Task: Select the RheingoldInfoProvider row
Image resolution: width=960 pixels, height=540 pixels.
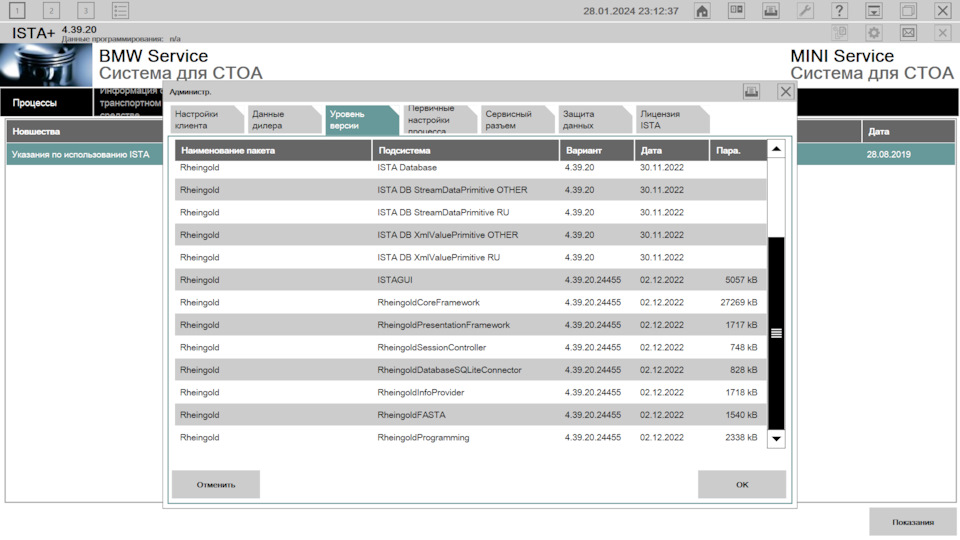Action: point(470,392)
